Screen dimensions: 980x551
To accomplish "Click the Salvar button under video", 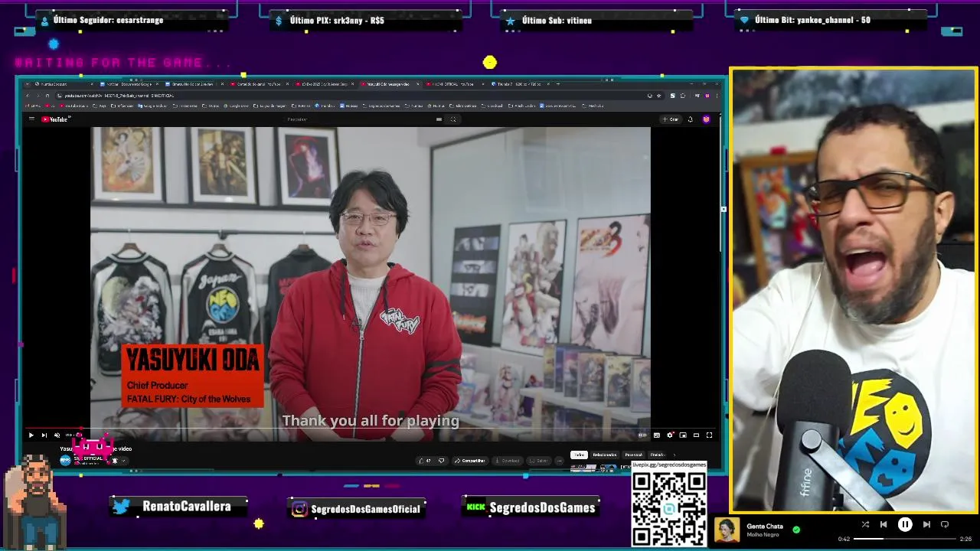I will point(539,461).
